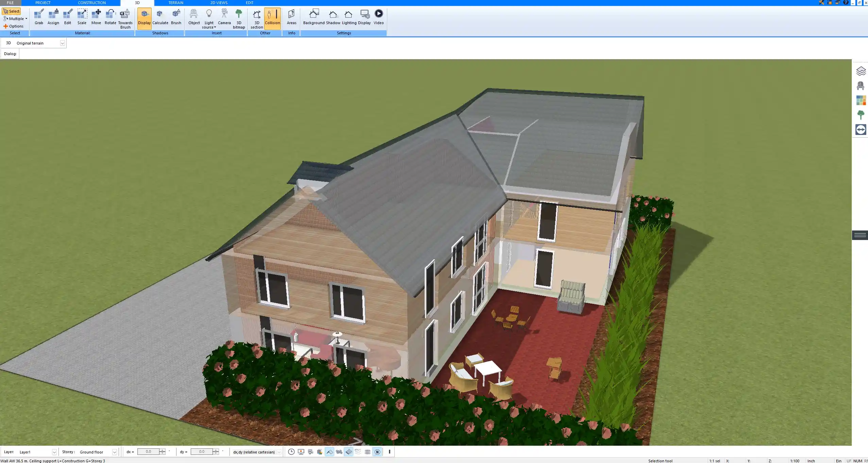Open the materials color grid sidebar

click(861, 100)
